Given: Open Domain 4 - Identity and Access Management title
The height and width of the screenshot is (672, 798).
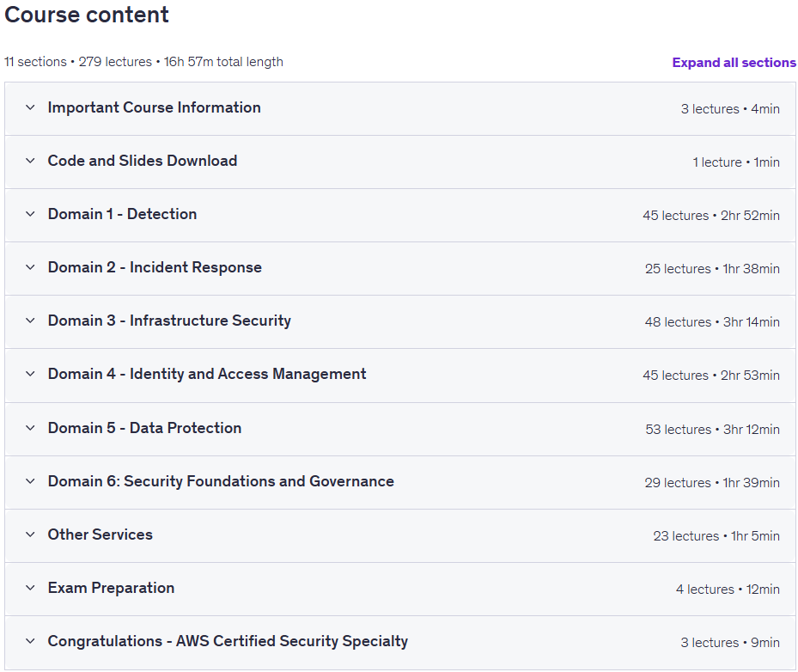Looking at the screenshot, I should 207,374.
